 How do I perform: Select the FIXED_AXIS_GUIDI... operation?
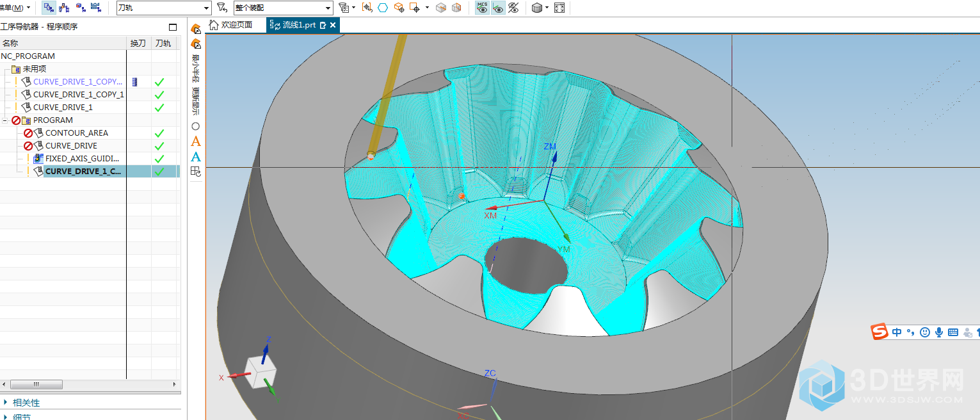[82, 158]
